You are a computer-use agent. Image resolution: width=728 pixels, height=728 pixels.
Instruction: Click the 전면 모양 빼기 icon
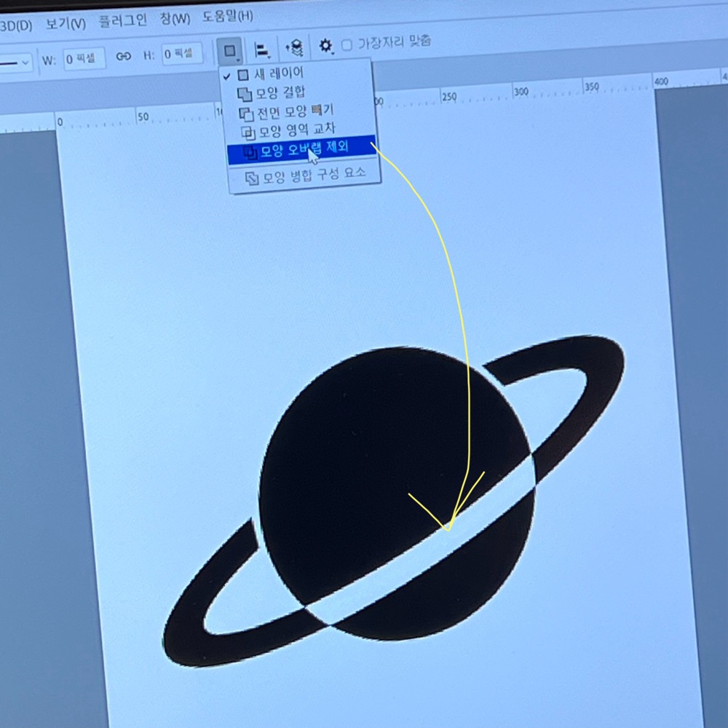246,114
